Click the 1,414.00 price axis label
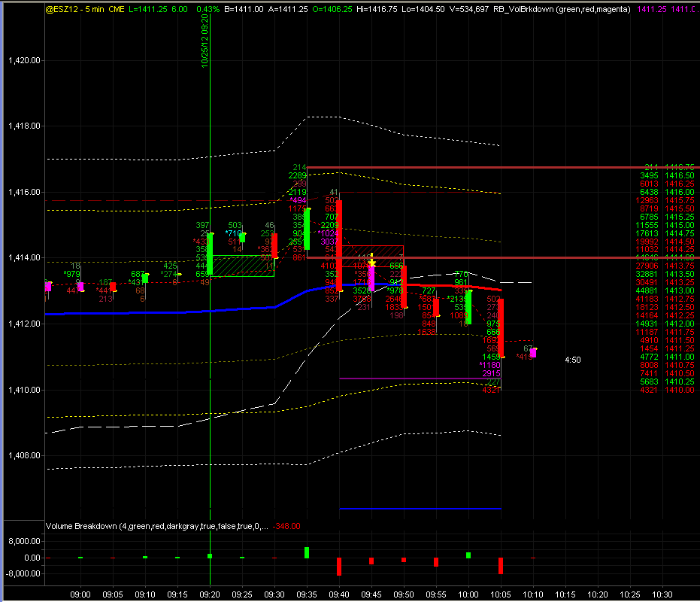The width and height of the screenshot is (700, 602). tap(25, 258)
